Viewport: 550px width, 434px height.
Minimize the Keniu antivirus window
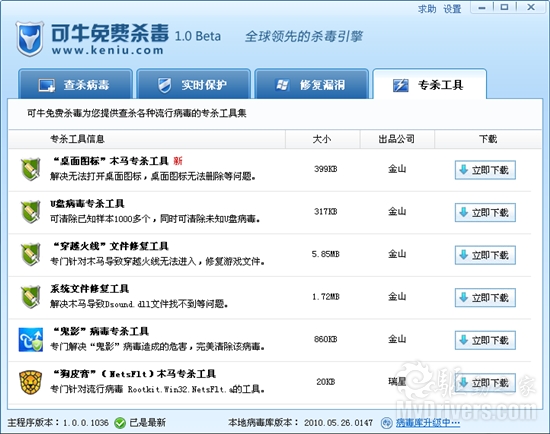[482, 8]
